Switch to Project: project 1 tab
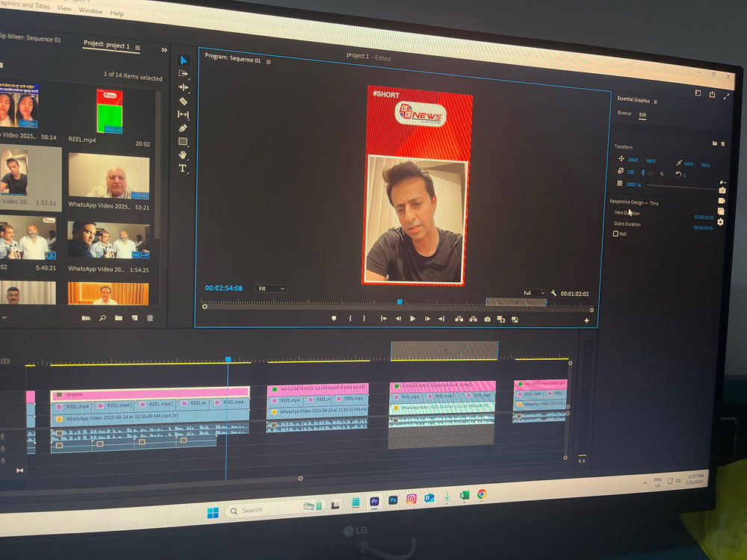Screen dimensions: 747x560 click(106, 45)
